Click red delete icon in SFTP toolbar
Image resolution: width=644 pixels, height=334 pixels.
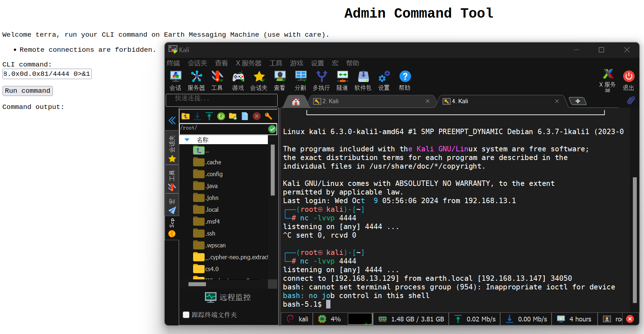257,116
